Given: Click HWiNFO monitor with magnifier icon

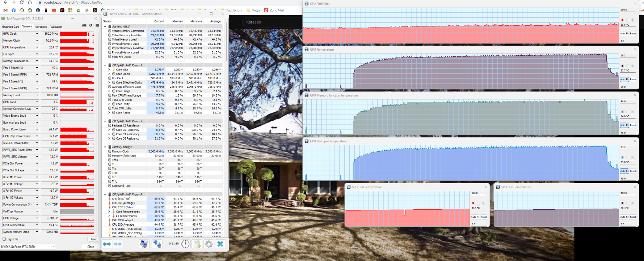Looking at the screenshot, I should point(144,244).
